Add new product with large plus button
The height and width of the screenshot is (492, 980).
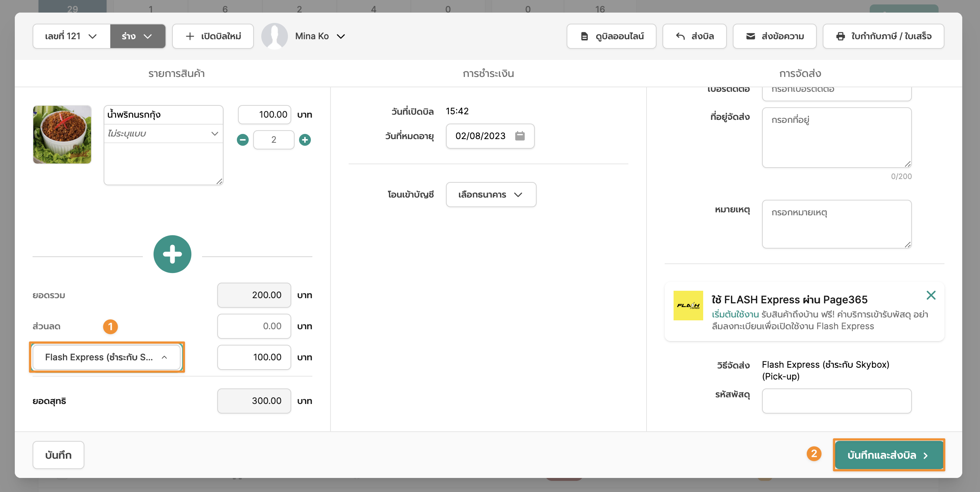pos(172,254)
